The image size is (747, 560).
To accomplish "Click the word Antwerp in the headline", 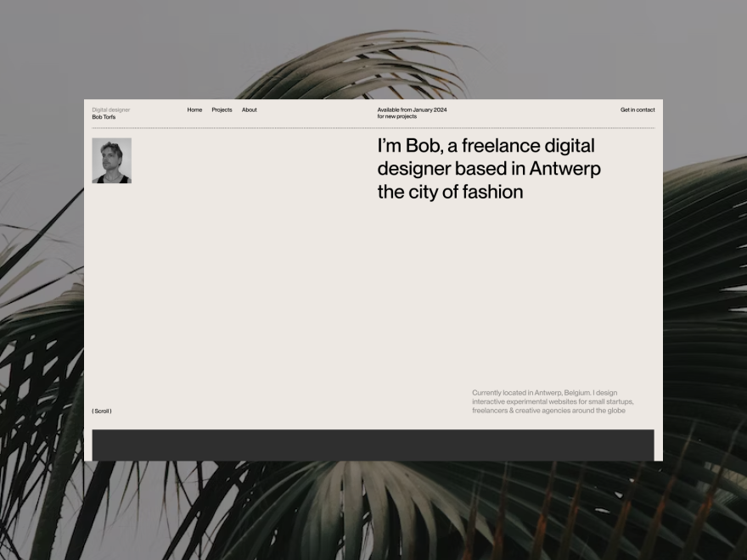I will tap(565, 169).
